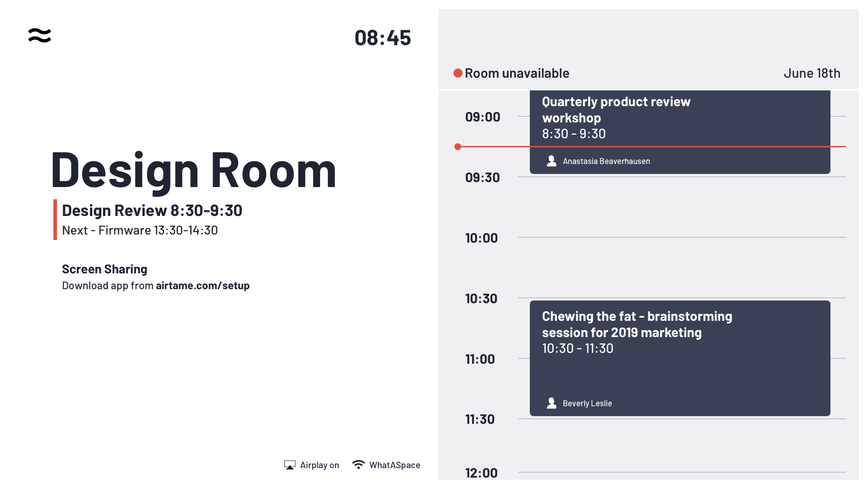Image resolution: width=868 pixels, height=488 pixels.
Task: Click the airtame.com/setup link
Action: tap(203, 286)
